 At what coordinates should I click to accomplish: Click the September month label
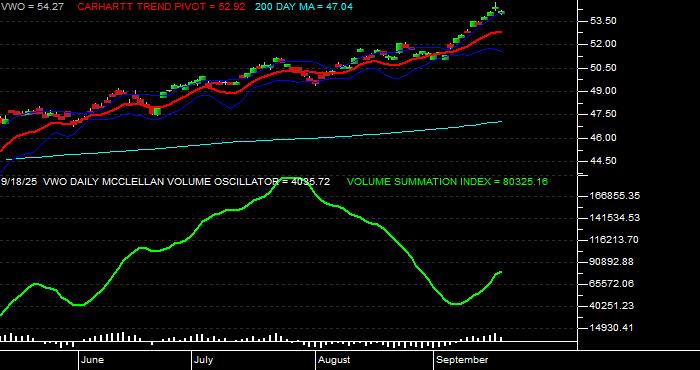(x=462, y=360)
